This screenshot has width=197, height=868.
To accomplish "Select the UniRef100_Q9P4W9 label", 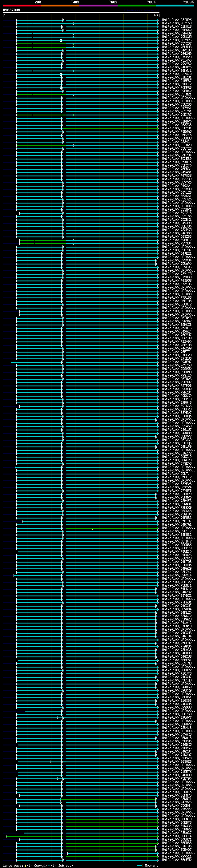I will [177, 33].
